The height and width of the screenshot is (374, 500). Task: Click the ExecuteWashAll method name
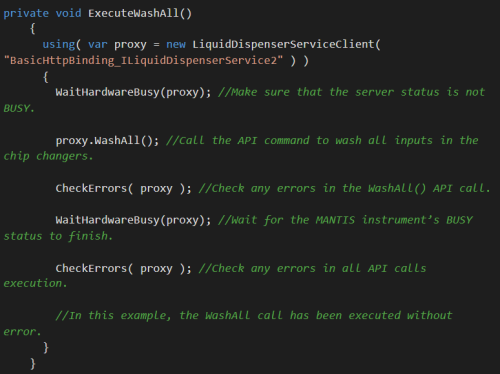pos(134,13)
